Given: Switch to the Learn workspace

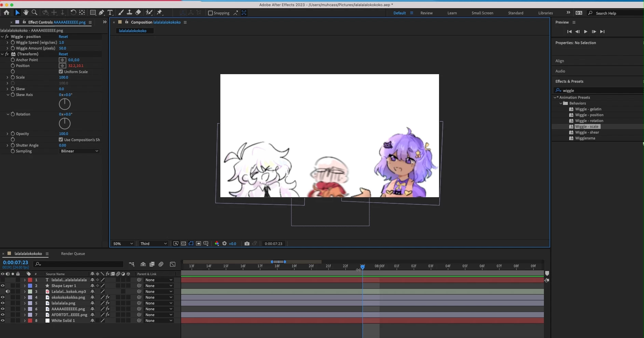Looking at the screenshot, I should 452,13.
